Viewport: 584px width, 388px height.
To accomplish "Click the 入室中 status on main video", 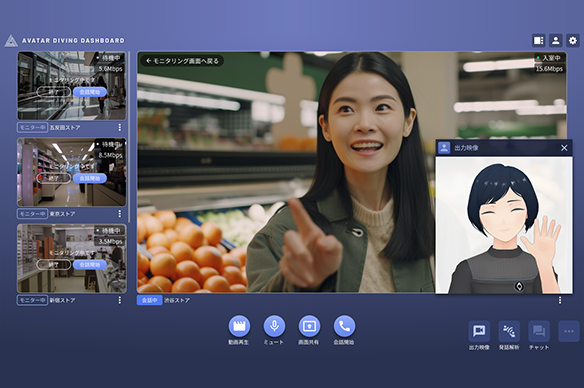I will coord(550,58).
